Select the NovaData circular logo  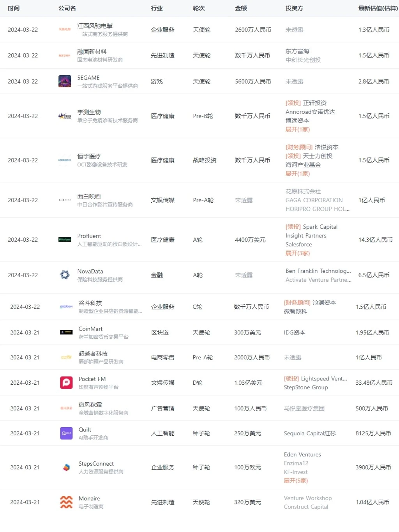65,275
